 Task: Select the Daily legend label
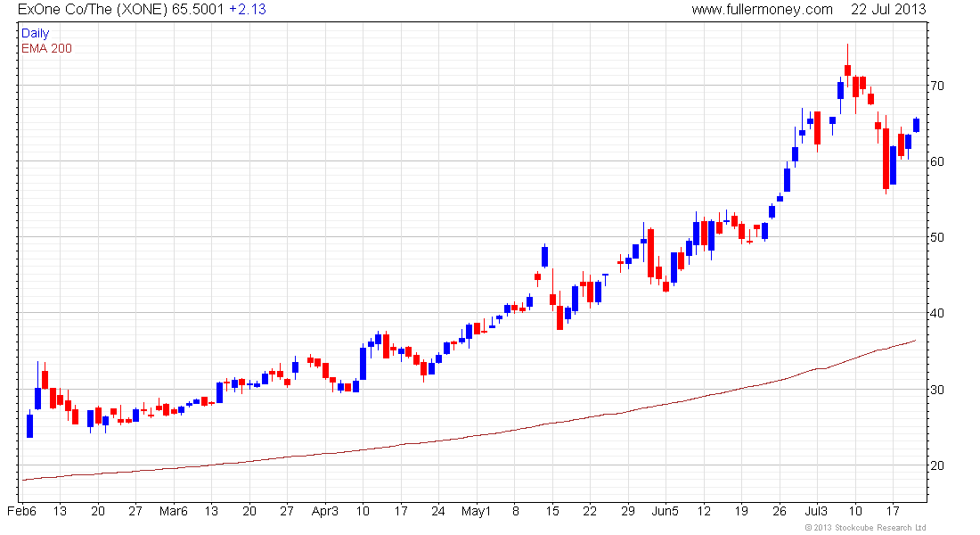(x=35, y=33)
